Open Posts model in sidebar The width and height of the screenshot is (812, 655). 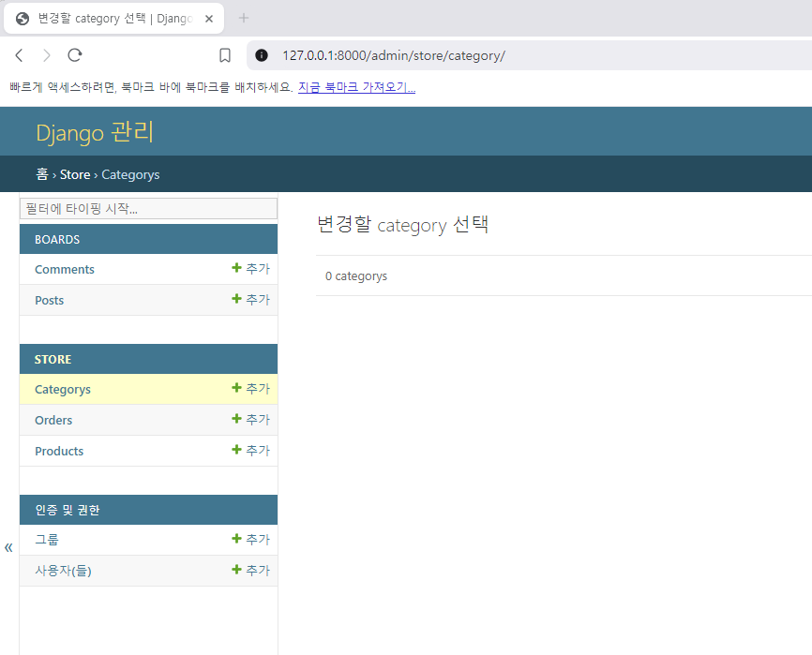click(49, 301)
